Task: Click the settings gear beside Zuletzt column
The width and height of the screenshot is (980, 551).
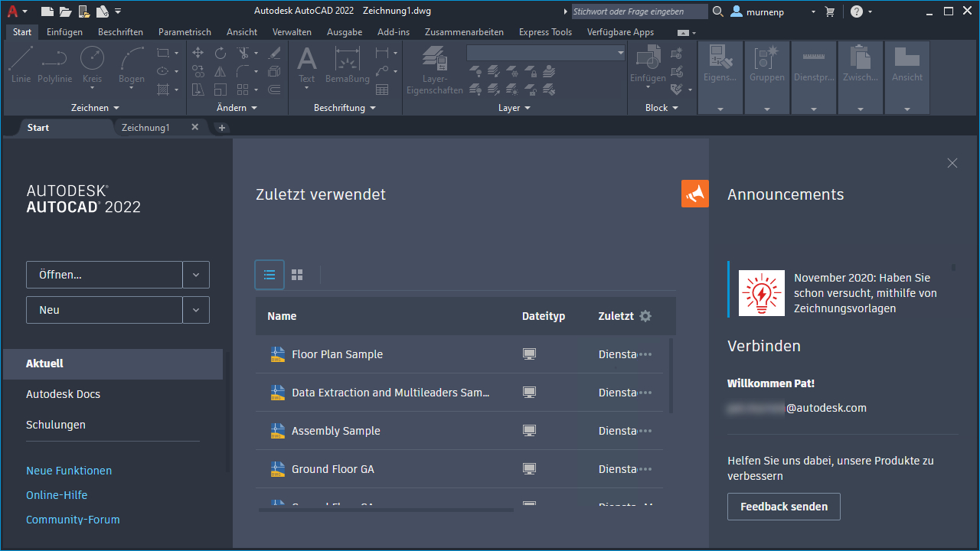Action: 645,316
